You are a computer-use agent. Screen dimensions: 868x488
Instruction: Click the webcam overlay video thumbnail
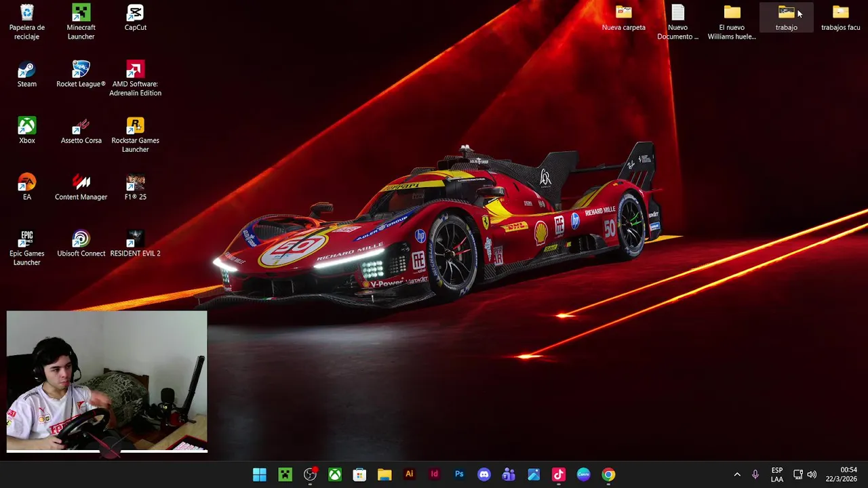[106, 382]
